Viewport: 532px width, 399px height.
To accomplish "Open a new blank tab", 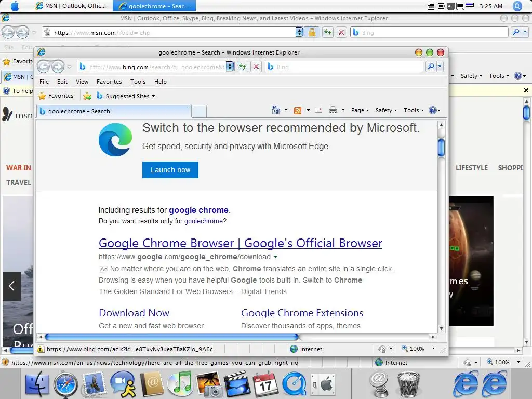I will click(199, 111).
